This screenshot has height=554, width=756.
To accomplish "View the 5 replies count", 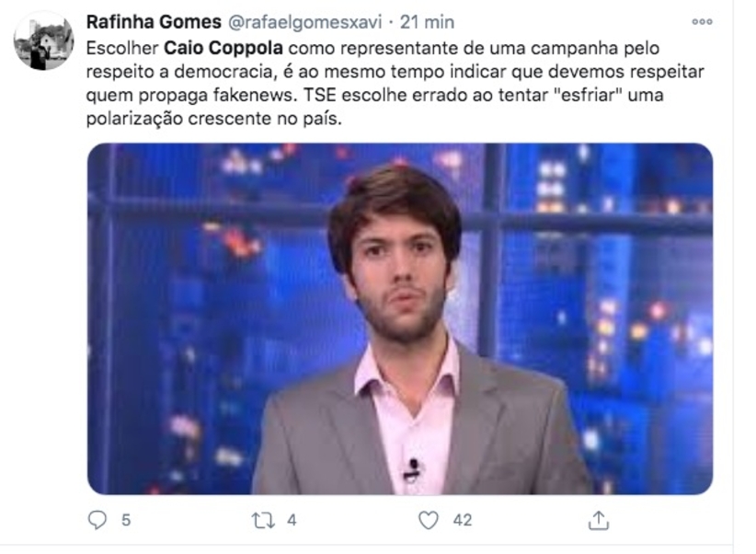I will pyautogui.click(x=126, y=520).
